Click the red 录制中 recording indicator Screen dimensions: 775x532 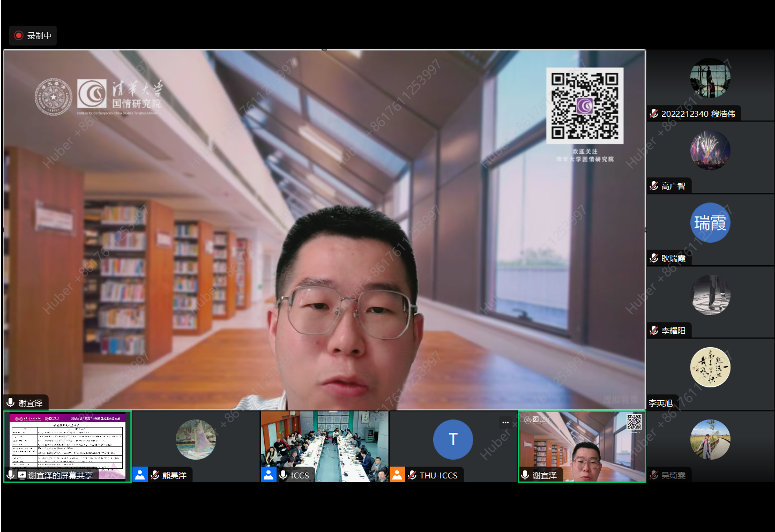32,36
